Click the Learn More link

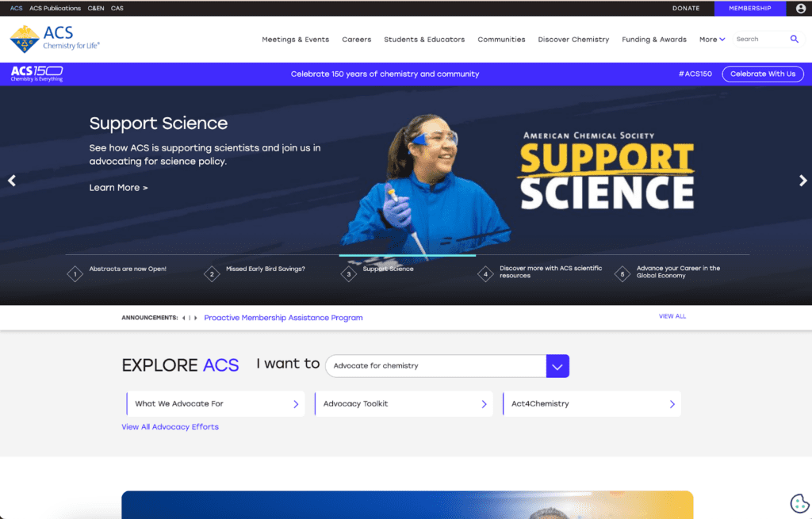118,188
